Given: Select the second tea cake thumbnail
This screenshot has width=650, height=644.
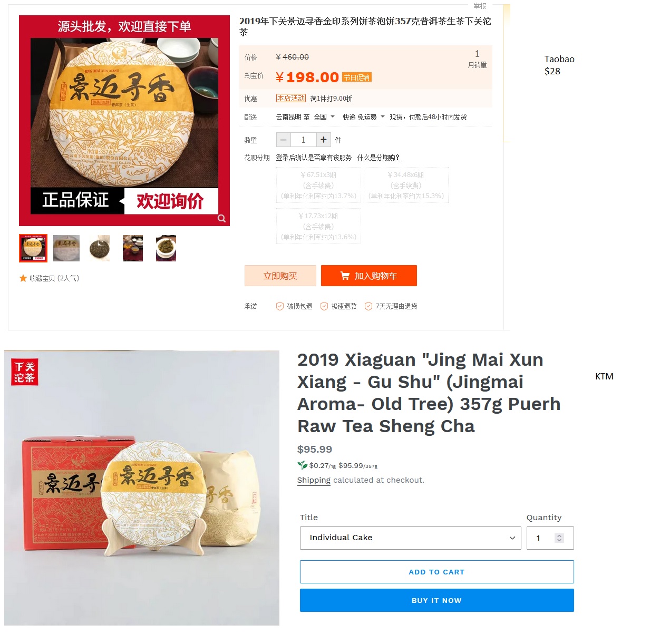Looking at the screenshot, I should click(66, 248).
